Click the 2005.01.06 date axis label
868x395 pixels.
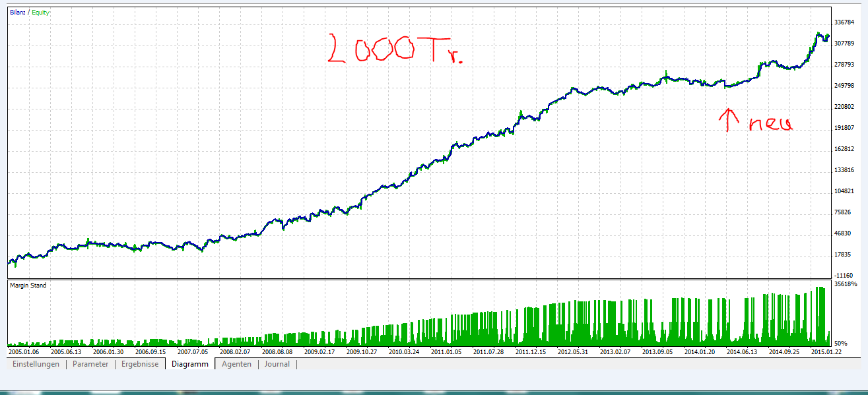(x=24, y=353)
